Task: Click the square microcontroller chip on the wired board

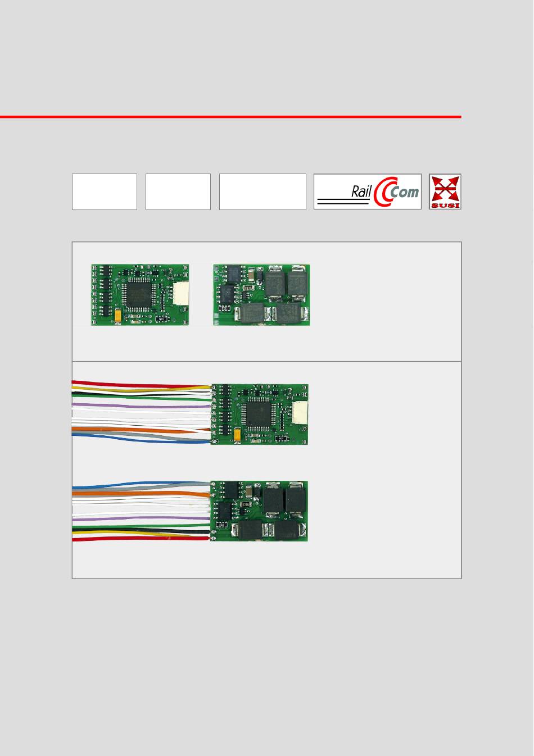Action: [259, 412]
